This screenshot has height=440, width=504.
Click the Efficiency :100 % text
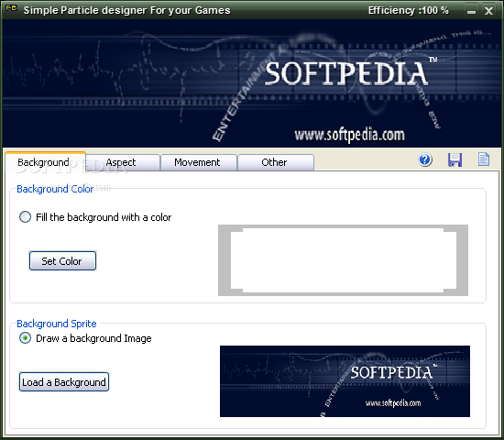tap(408, 11)
